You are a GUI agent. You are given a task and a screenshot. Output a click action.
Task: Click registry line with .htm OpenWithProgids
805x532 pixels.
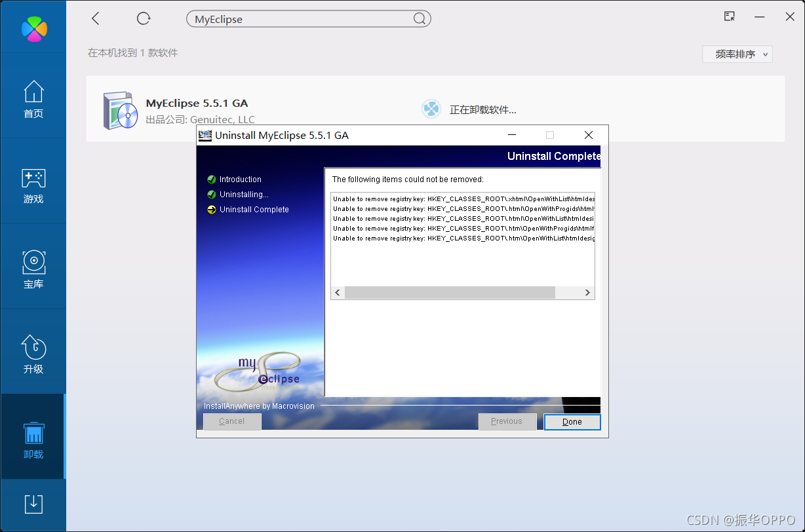(x=463, y=228)
